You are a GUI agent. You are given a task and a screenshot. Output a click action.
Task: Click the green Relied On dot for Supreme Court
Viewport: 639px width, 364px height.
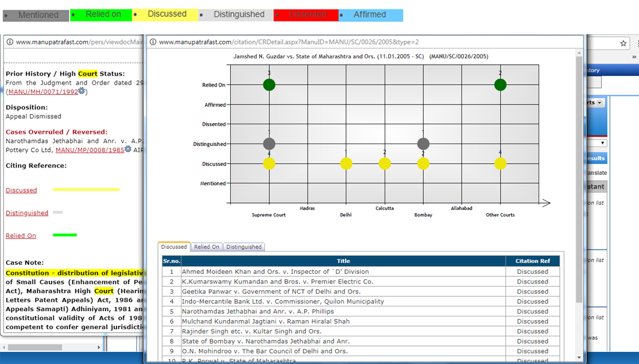[x=269, y=85]
